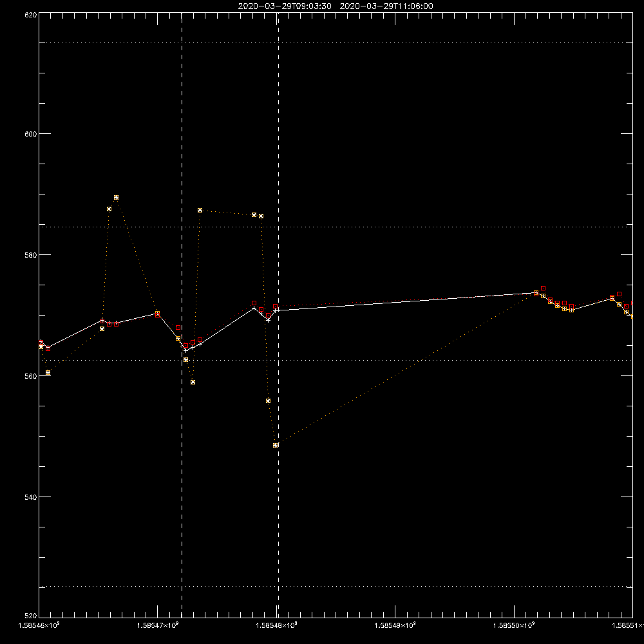Pick the highest orange data marker near 589
The image size is (644, 644).
point(116,198)
